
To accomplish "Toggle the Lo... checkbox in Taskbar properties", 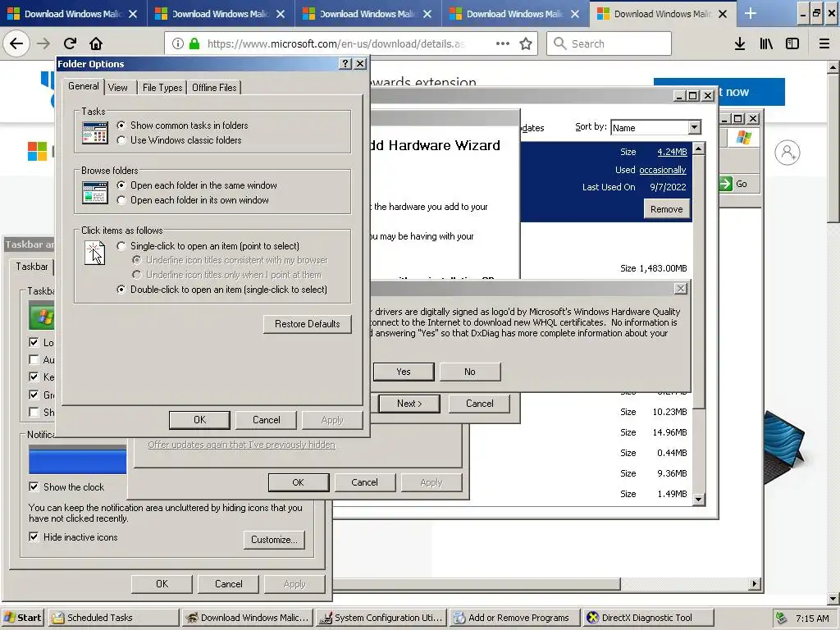I will point(34,342).
